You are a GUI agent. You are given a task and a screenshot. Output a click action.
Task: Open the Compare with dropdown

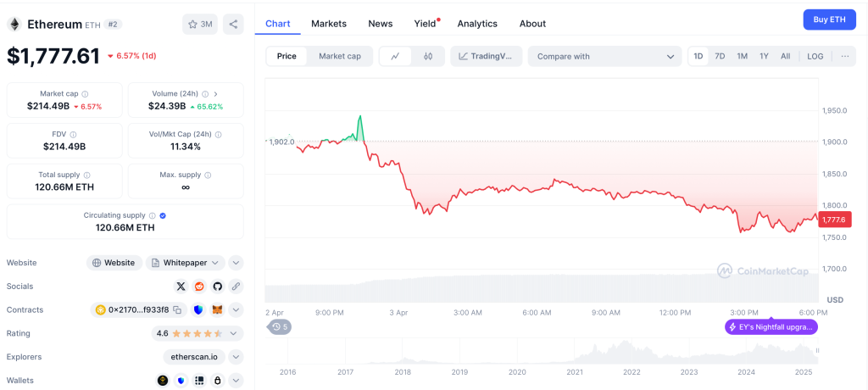click(604, 57)
